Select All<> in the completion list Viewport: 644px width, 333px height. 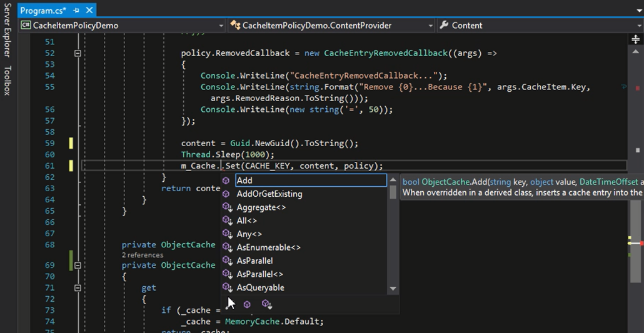pyautogui.click(x=246, y=221)
